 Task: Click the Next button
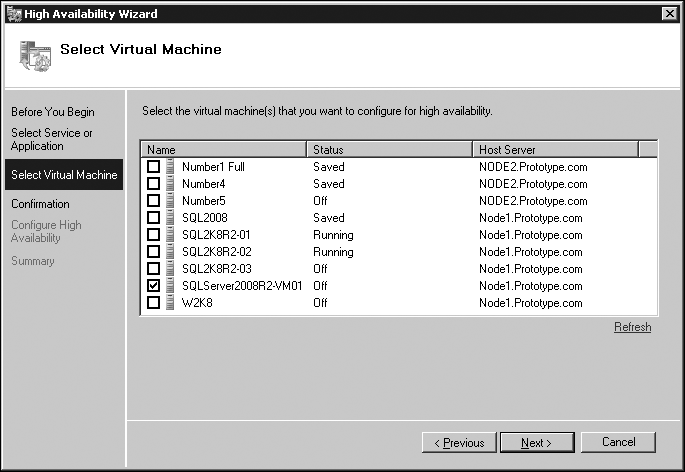[537, 443]
